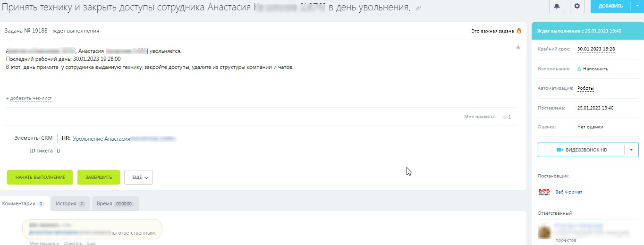Open the Время tab
The width and height of the screenshot is (644, 245).
pos(115,204)
